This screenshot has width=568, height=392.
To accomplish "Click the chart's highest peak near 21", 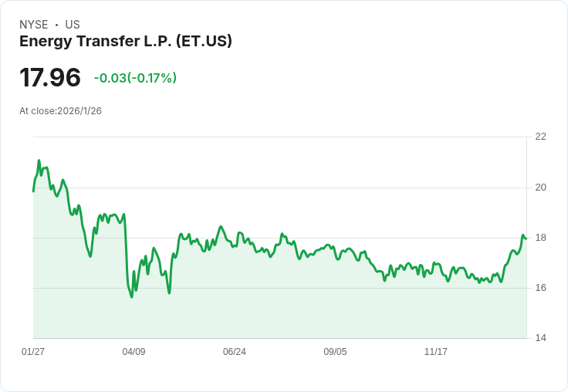I will point(39,161).
